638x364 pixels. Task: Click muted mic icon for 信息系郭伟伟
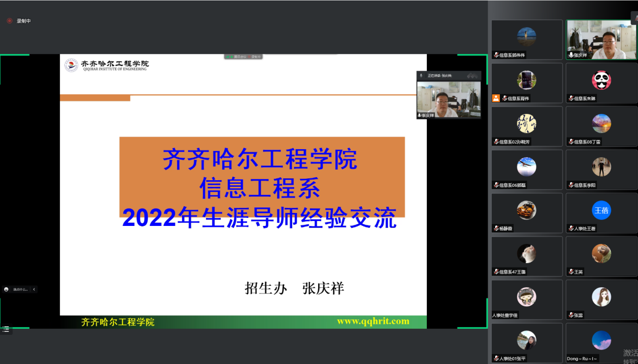(496, 55)
